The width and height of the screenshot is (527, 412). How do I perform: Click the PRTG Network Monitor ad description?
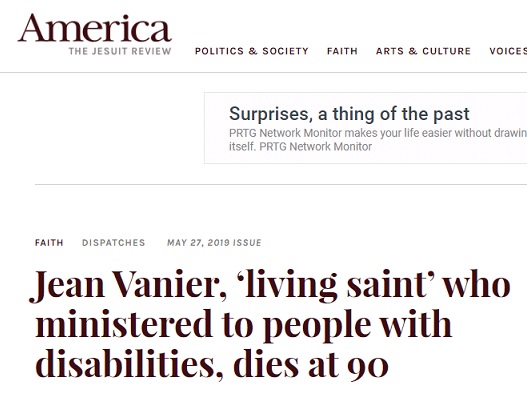(378, 140)
